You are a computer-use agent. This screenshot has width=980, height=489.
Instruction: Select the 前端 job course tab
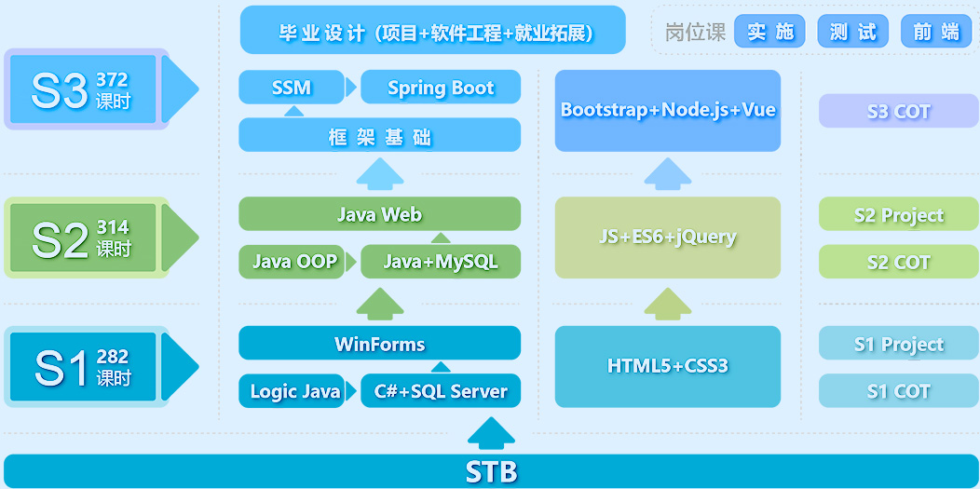tap(935, 32)
